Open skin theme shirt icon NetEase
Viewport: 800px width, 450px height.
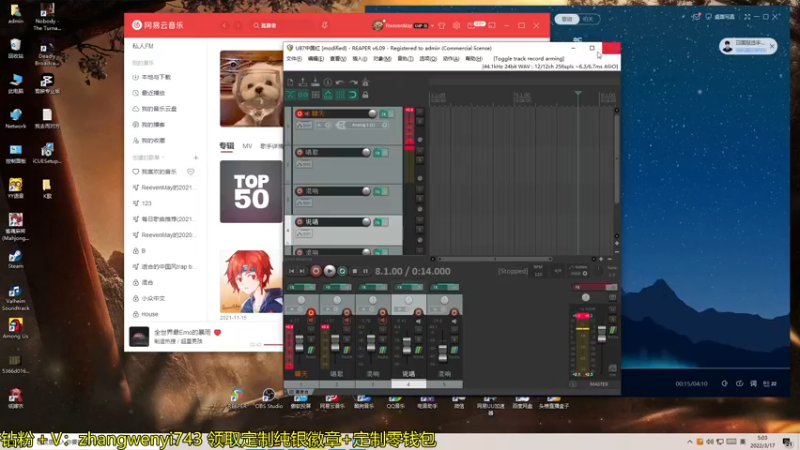point(442,26)
